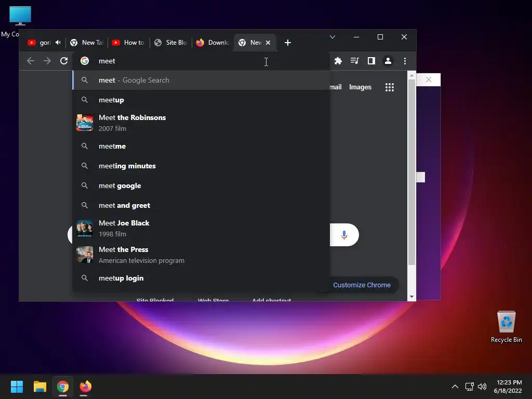Open the Google apps grid

point(390,87)
